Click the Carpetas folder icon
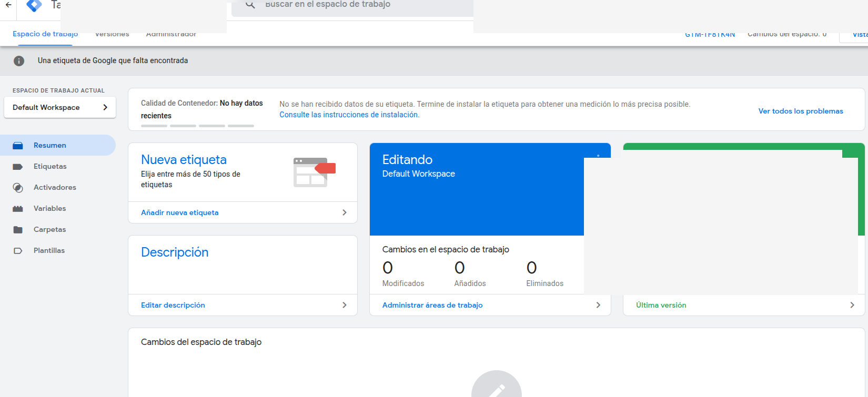This screenshot has width=868, height=397. pyautogui.click(x=18, y=230)
